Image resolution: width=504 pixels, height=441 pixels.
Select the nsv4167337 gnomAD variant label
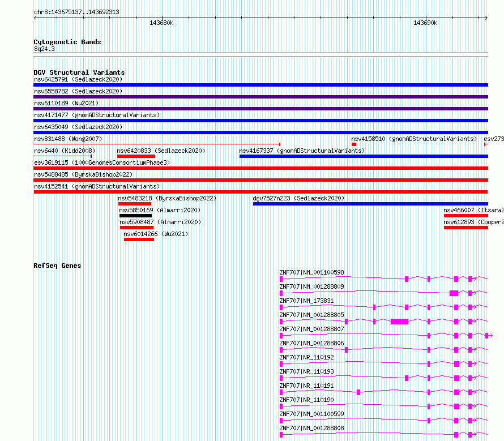tap(302, 151)
